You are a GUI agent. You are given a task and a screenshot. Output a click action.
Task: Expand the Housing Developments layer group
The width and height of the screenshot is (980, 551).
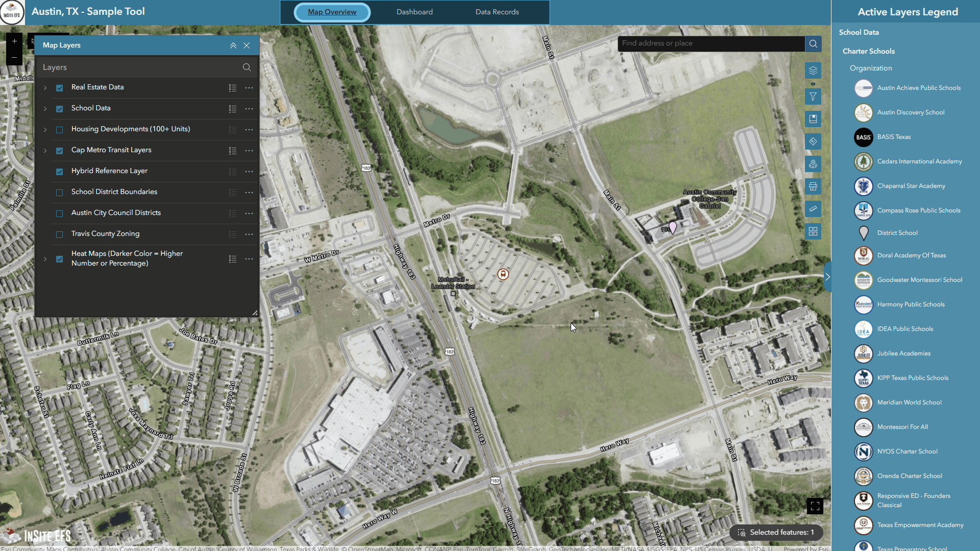coord(45,130)
